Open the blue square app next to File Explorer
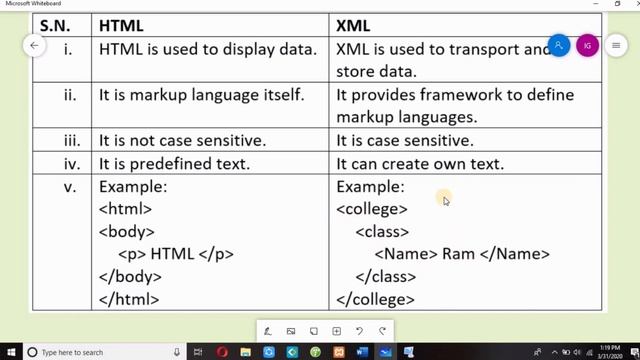The image size is (640, 360). (269, 352)
